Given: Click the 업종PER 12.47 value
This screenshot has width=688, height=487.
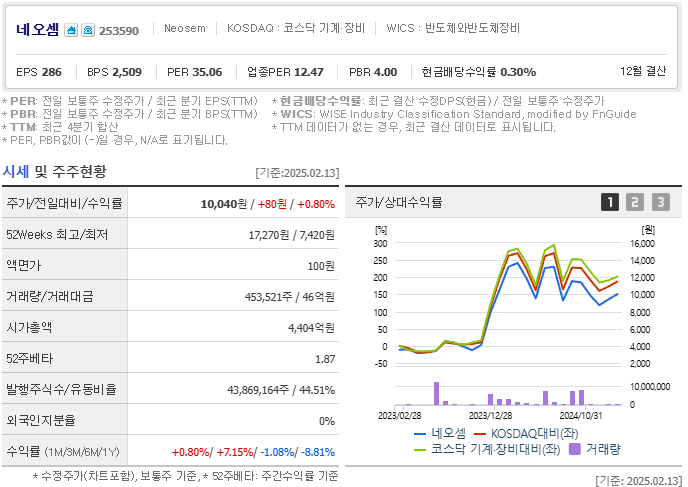Looking at the screenshot, I should click(285, 72).
